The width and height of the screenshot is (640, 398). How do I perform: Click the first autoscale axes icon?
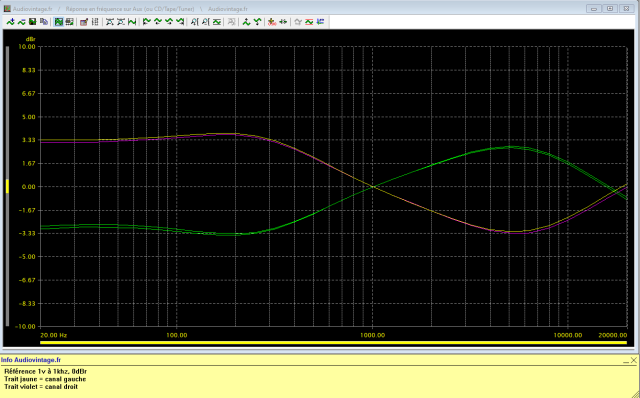click(x=110, y=22)
